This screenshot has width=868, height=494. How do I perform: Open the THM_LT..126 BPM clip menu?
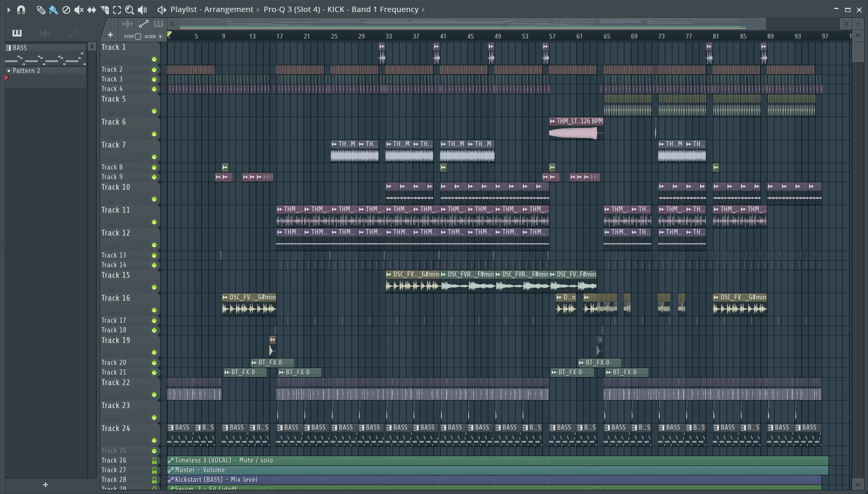553,121
